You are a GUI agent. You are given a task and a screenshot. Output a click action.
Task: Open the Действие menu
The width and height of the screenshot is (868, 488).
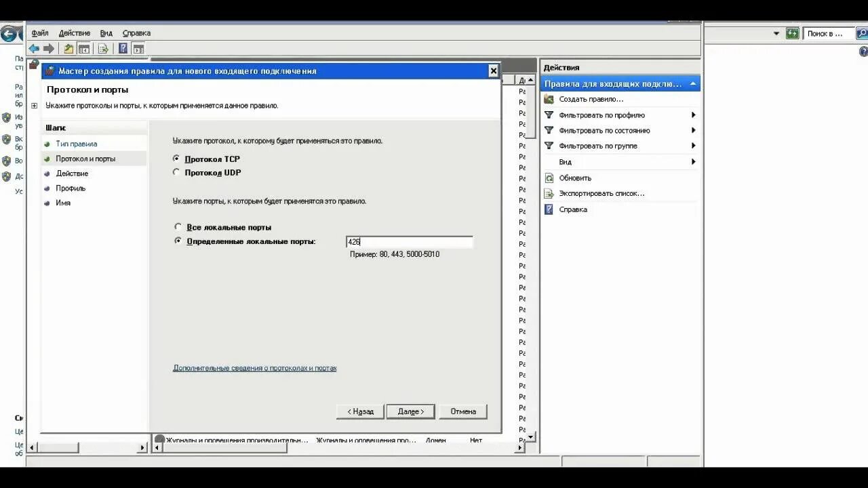pyautogui.click(x=75, y=33)
